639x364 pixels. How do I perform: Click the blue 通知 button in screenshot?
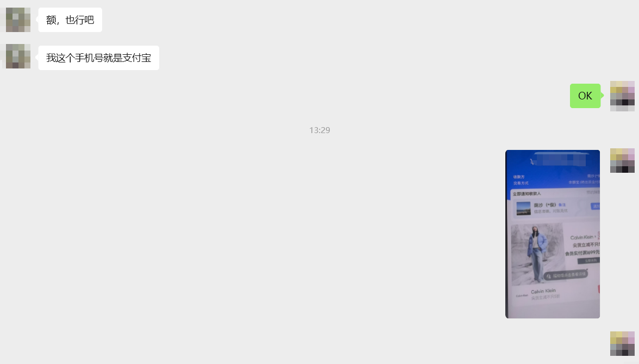coord(596,206)
